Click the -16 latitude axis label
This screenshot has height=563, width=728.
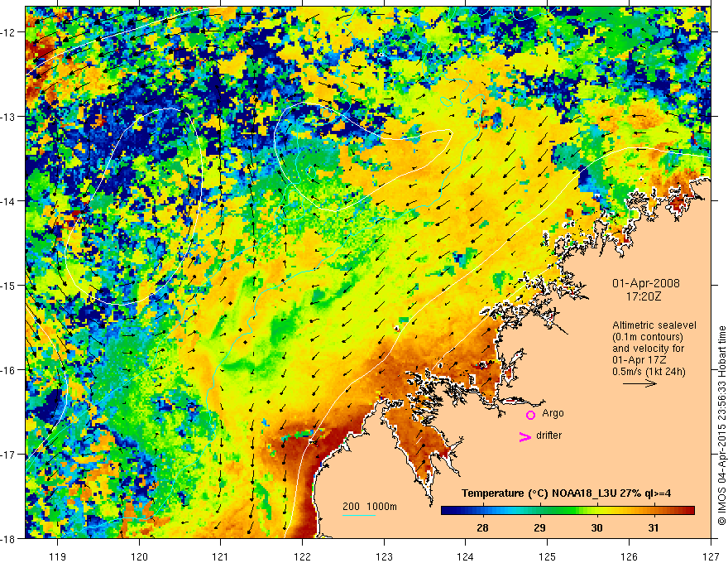point(8,370)
